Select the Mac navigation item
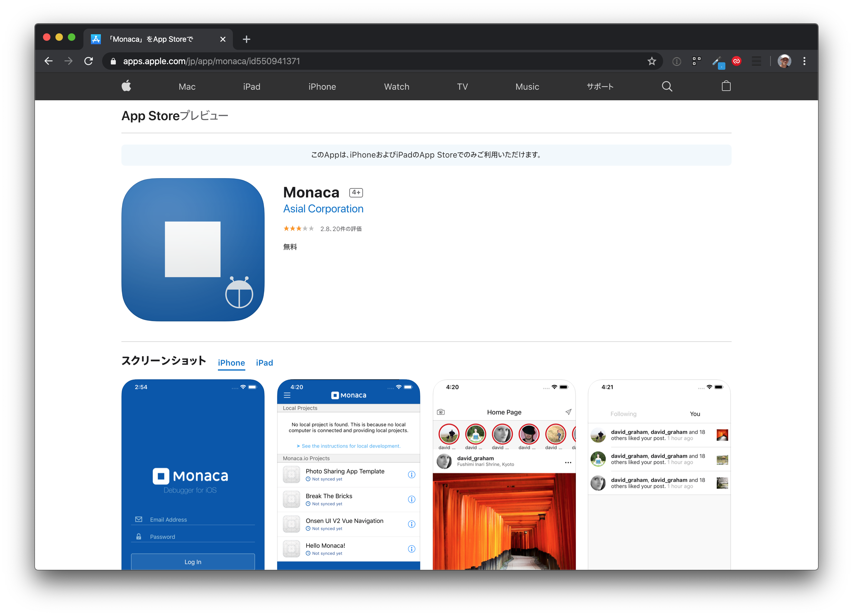 pos(187,87)
